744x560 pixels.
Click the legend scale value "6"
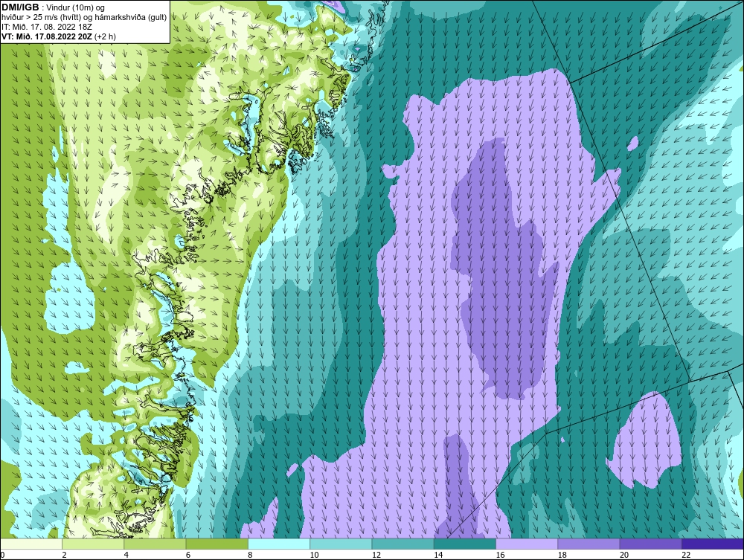pos(188,556)
